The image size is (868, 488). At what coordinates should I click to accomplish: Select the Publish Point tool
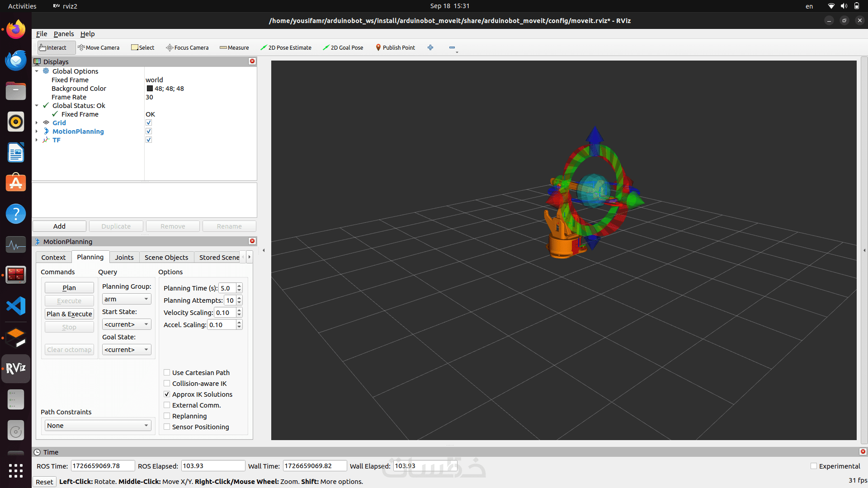[x=395, y=47]
